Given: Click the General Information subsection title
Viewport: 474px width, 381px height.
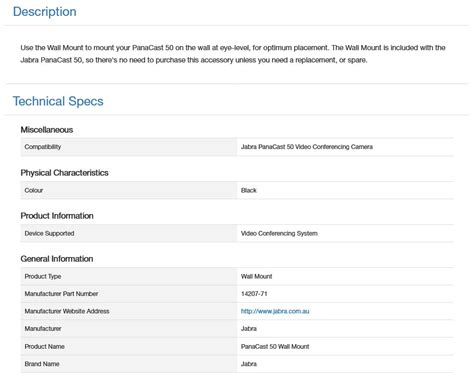Looking at the screenshot, I should tap(57, 259).
